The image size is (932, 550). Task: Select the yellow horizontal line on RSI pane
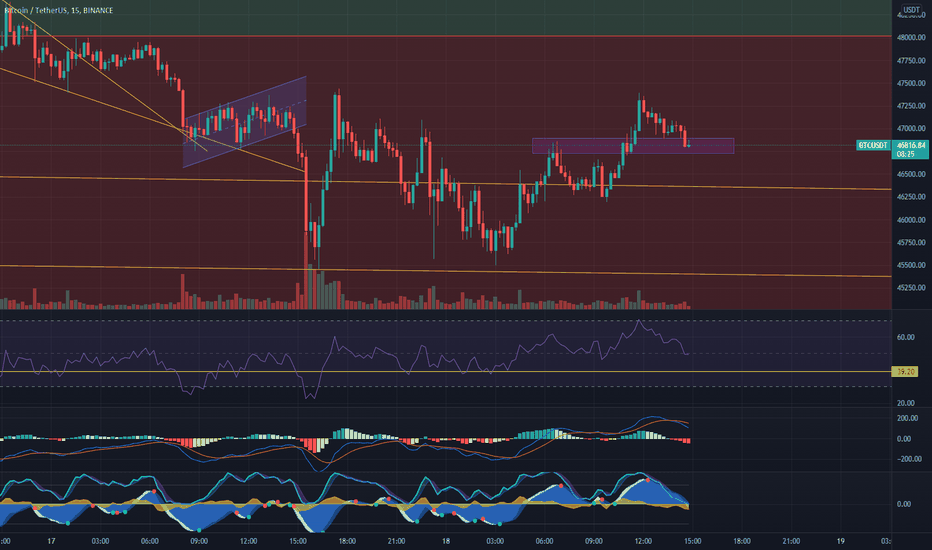[446, 372]
